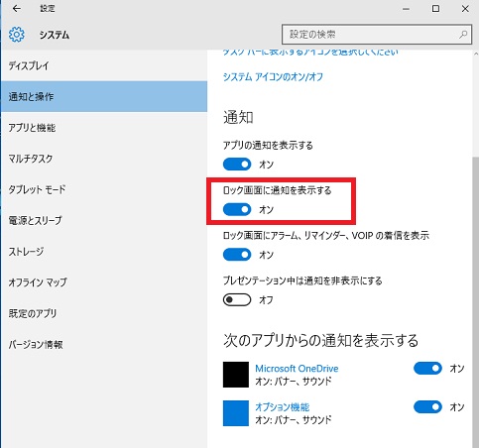Maximize the settings window
This screenshot has width=479, height=448.
pyautogui.click(x=435, y=9)
